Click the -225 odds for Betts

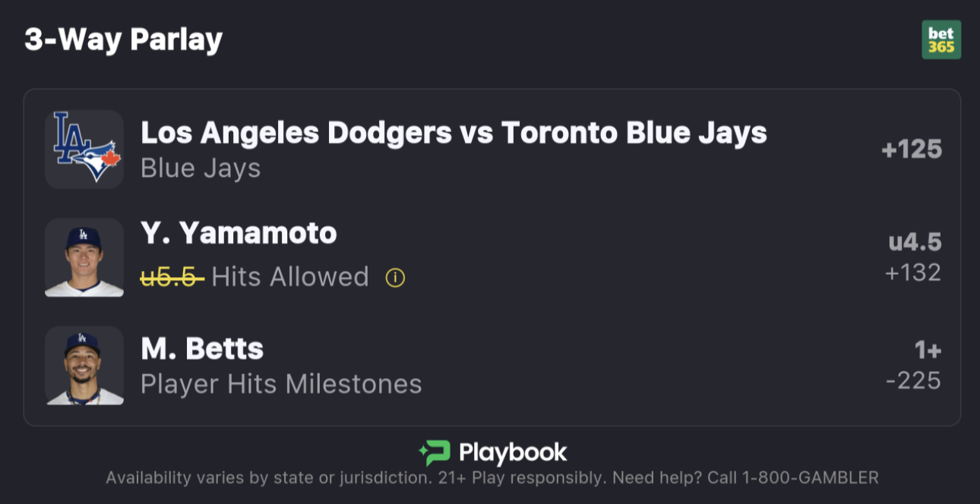pos(913,380)
